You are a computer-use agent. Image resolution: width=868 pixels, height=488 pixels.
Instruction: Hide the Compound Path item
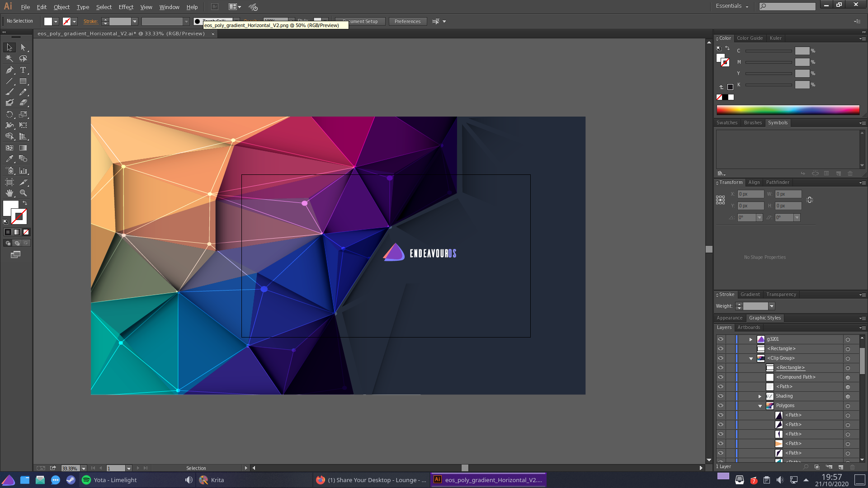pyautogui.click(x=721, y=377)
